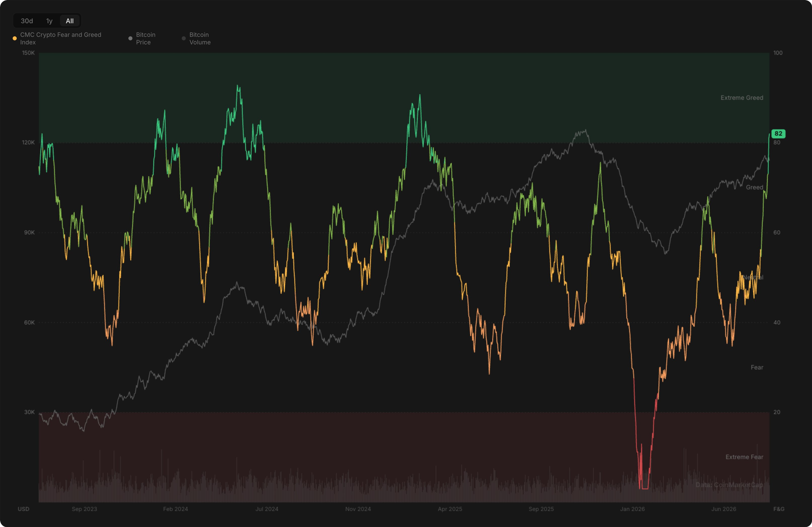The image size is (812, 527).
Task: Click the 30K price axis label
Action: tap(29, 412)
